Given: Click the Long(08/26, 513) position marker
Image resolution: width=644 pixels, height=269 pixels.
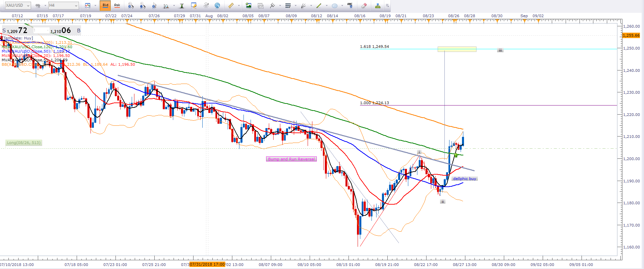Looking at the screenshot, I should click(x=24, y=143).
